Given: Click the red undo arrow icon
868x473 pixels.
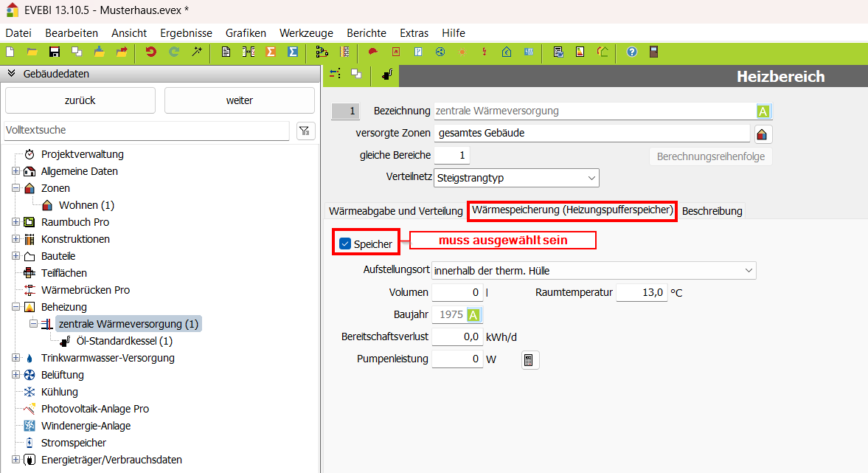Looking at the screenshot, I should [151, 52].
